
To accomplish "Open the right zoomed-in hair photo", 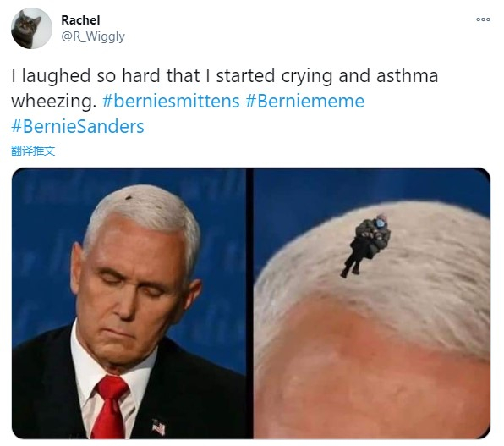I will (372, 303).
